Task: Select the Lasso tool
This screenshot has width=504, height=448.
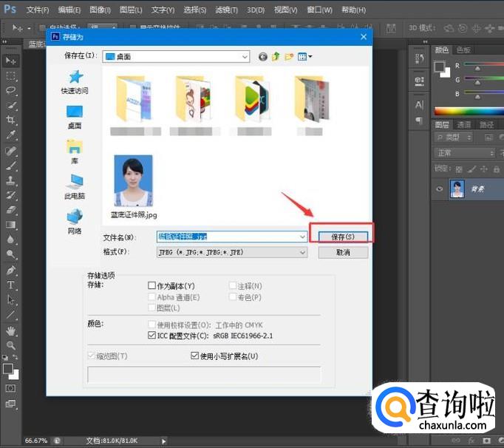Action: (11, 90)
